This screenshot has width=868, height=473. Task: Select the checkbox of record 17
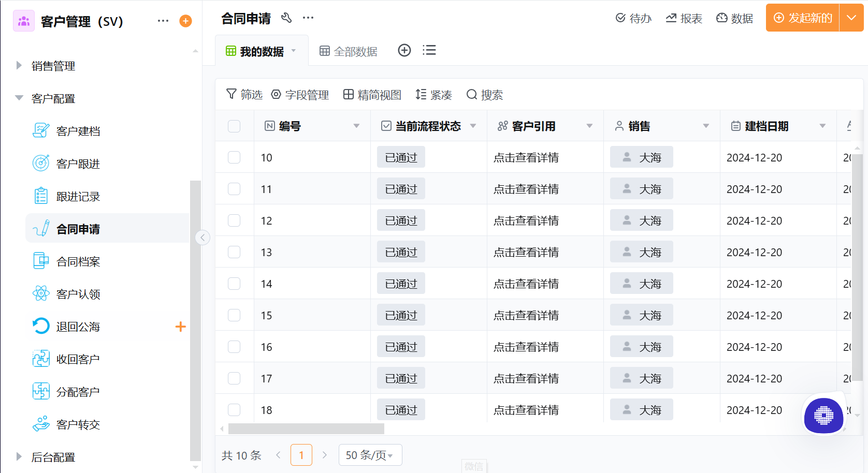[234, 378]
